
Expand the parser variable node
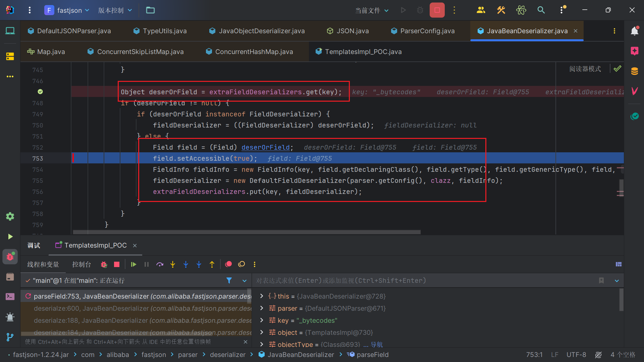click(x=262, y=308)
